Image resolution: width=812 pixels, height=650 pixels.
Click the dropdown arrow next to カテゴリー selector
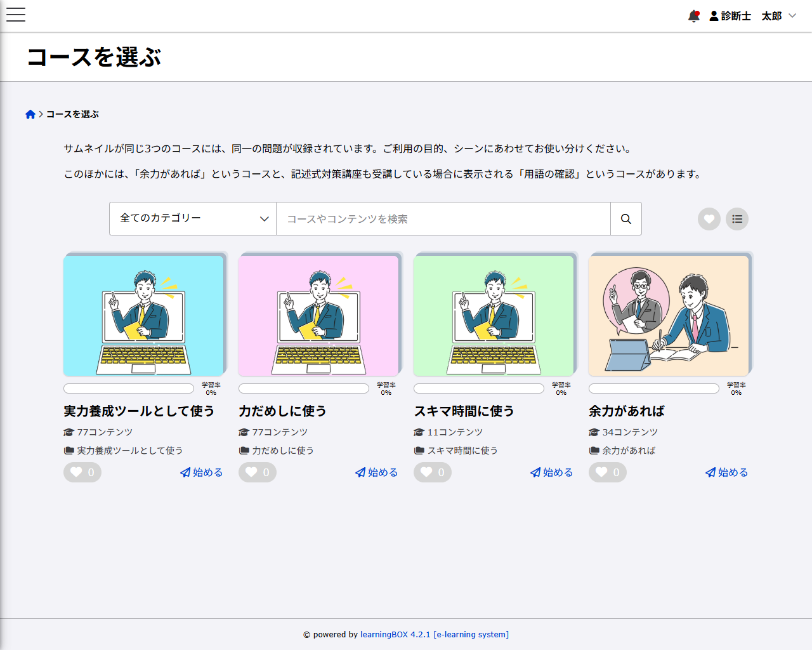pyautogui.click(x=264, y=218)
